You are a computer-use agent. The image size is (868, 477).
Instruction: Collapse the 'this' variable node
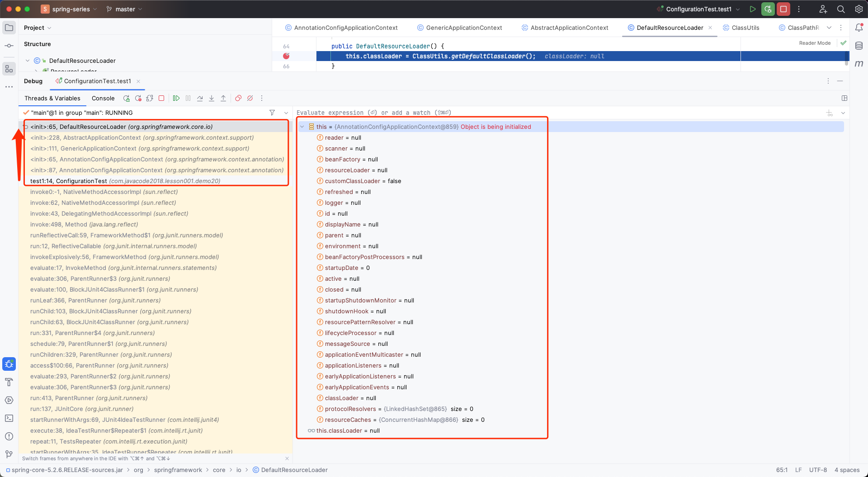tap(302, 127)
